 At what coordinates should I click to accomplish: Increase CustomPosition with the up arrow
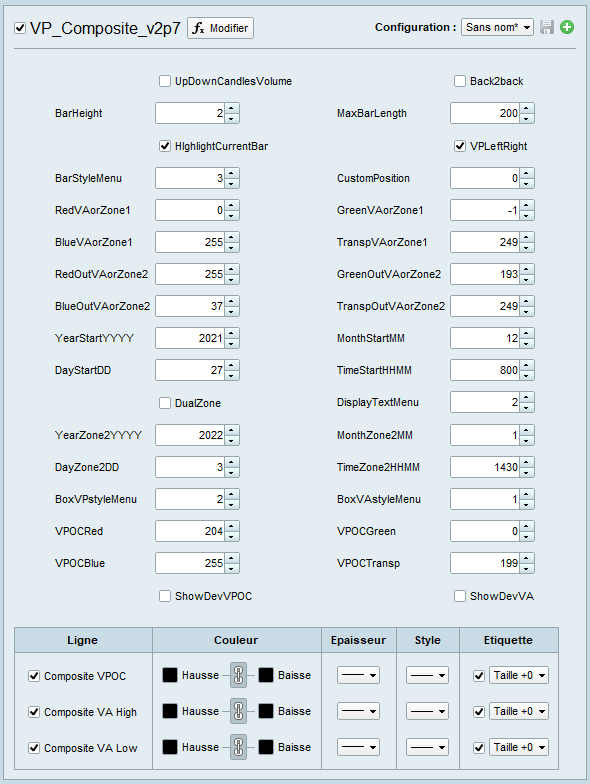[526, 173]
